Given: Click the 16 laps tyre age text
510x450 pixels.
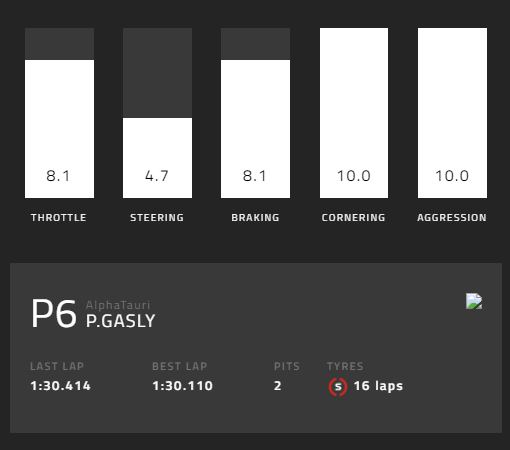Looking at the screenshot, I should [x=378, y=386].
